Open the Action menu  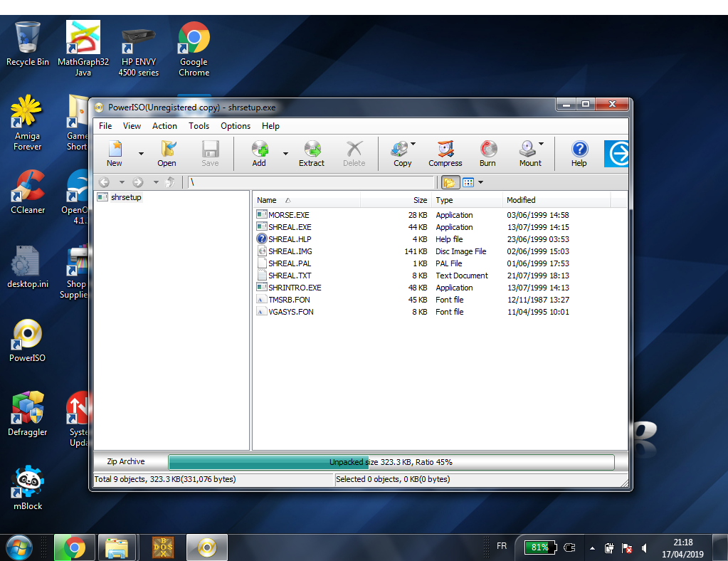click(164, 126)
